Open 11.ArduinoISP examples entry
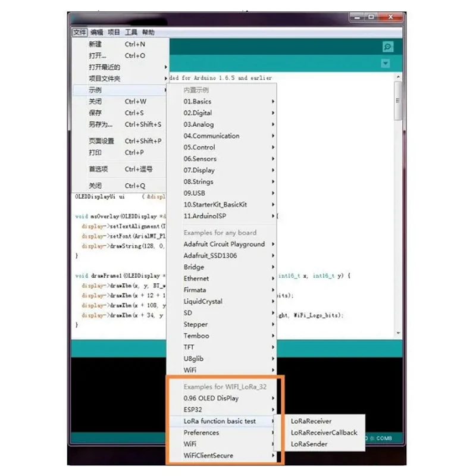 [222, 216]
